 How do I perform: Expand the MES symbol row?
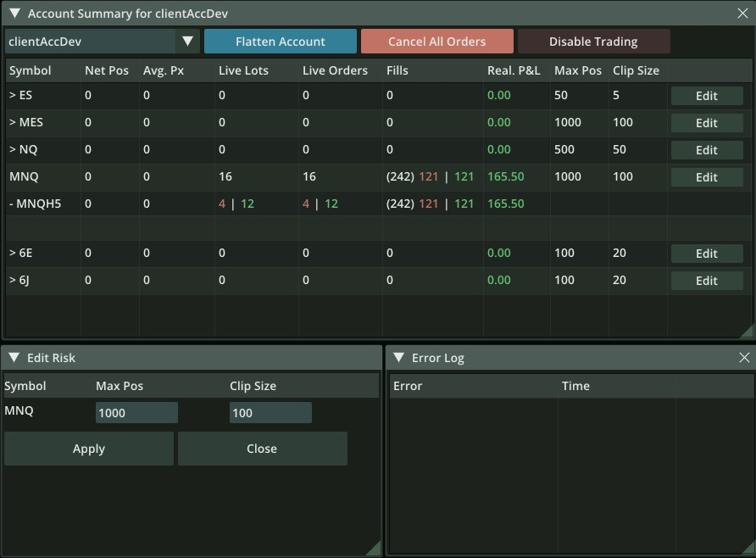point(14,122)
